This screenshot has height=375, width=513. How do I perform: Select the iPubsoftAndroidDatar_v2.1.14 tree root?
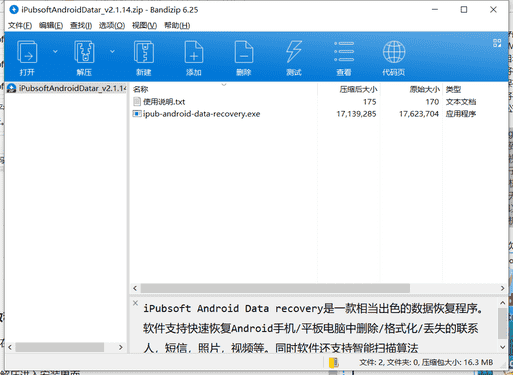67,88
